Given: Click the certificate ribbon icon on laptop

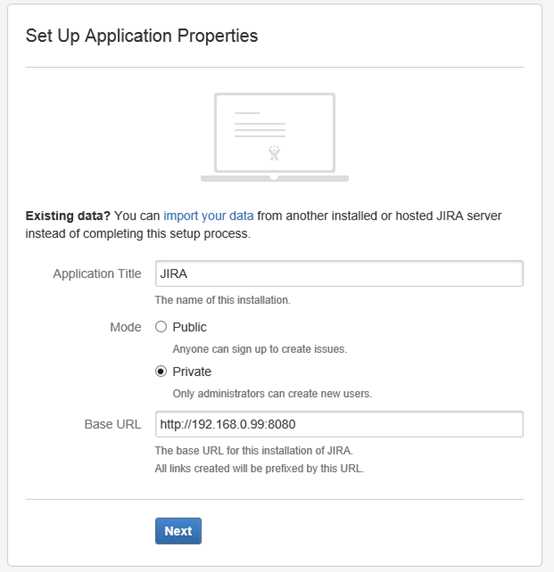Looking at the screenshot, I should click(x=274, y=153).
